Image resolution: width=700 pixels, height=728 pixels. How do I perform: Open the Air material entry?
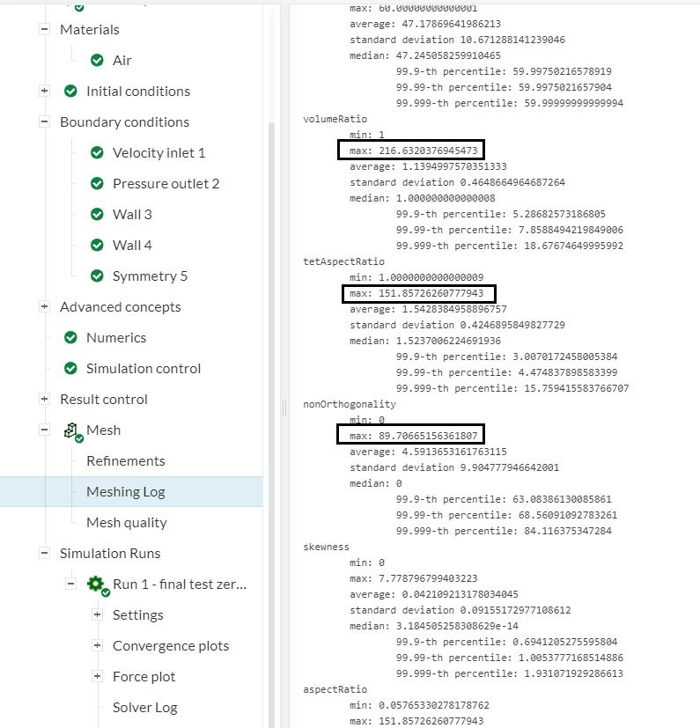(122, 61)
